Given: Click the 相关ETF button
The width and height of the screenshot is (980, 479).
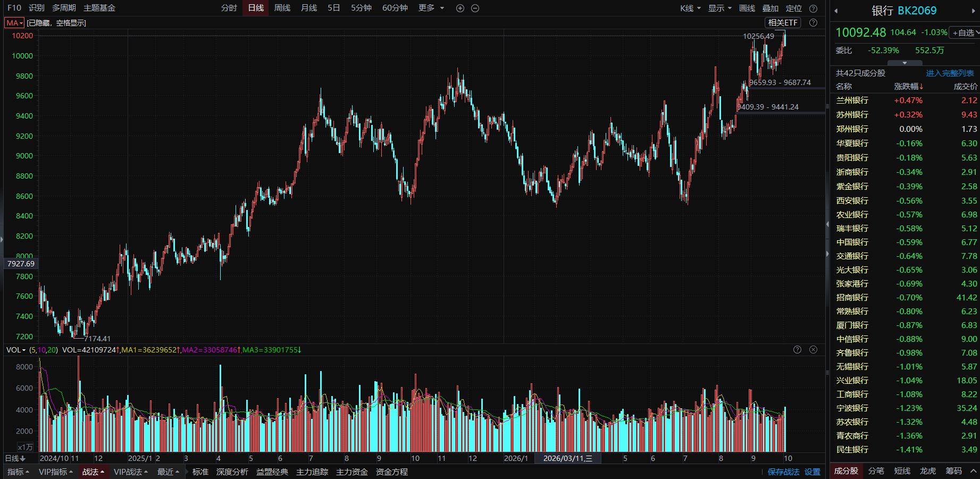Looking at the screenshot, I should point(783,22).
